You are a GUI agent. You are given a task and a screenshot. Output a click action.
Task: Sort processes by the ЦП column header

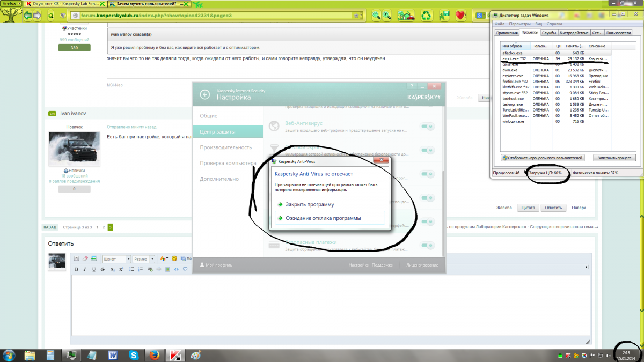click(x=559, y=46)
